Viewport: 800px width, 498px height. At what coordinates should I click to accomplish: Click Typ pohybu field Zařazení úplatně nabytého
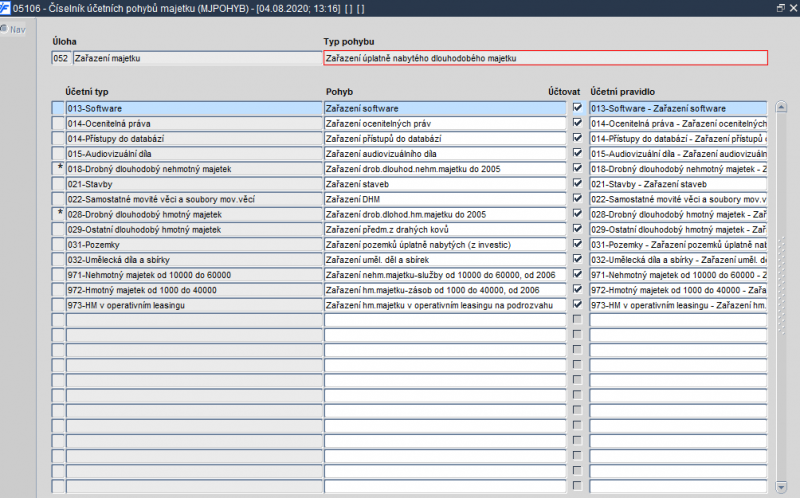pos(545,58)
